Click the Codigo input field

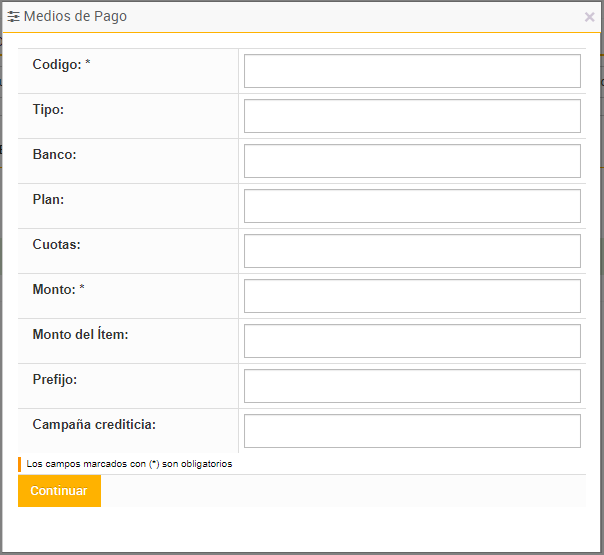pos(412,71)
